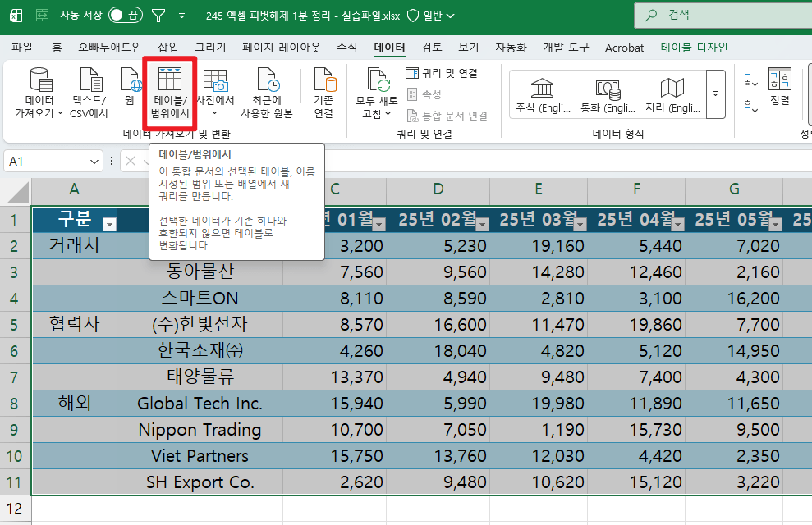The image size is (812, 525).
Task: Click cell containing 스마트ON
Action: click(x=200, y=298)
